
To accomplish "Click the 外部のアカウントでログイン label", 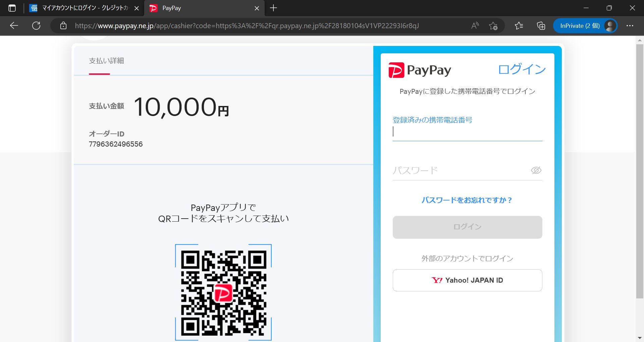I will coord(467,259).
